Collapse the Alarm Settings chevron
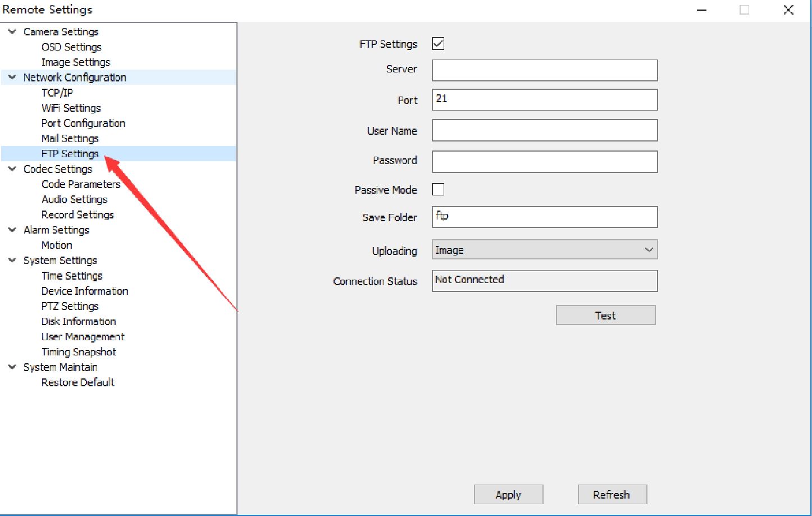The height and width of the screenshot is (516, 812). click(12, 230)
